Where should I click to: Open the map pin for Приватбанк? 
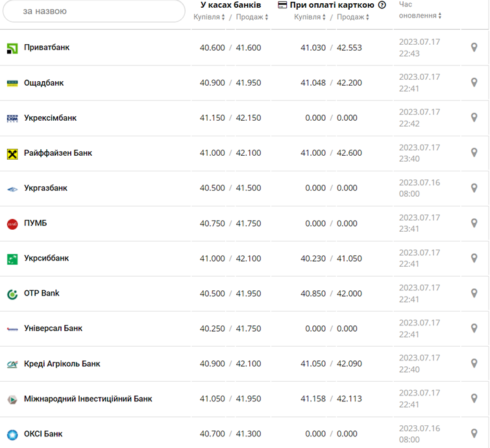(474, 47)
